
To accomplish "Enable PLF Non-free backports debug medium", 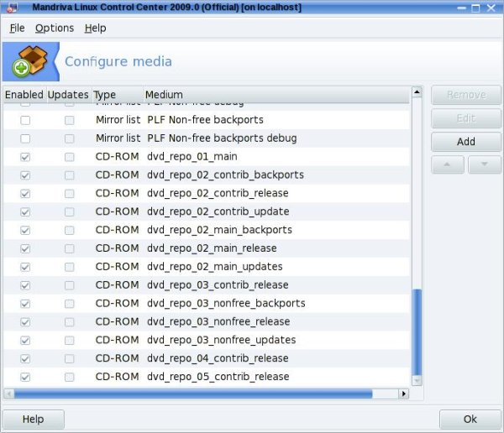I will pos(25,138).
